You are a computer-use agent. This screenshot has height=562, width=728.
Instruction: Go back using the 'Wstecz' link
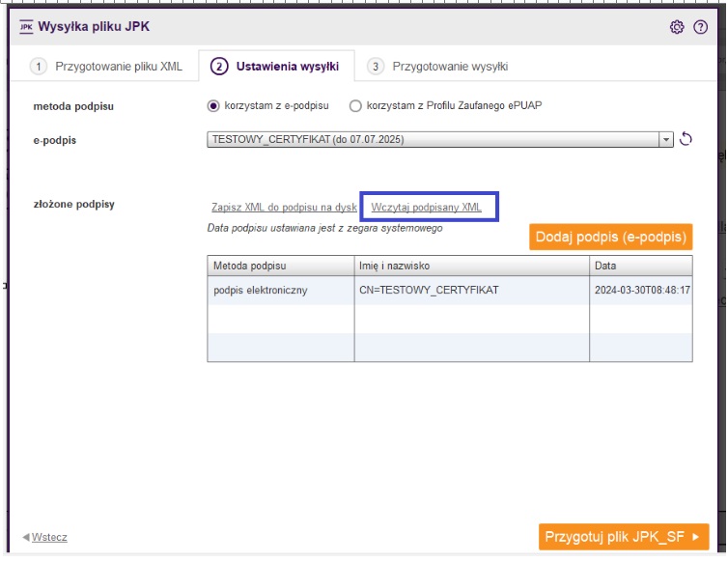pos(49,537)
